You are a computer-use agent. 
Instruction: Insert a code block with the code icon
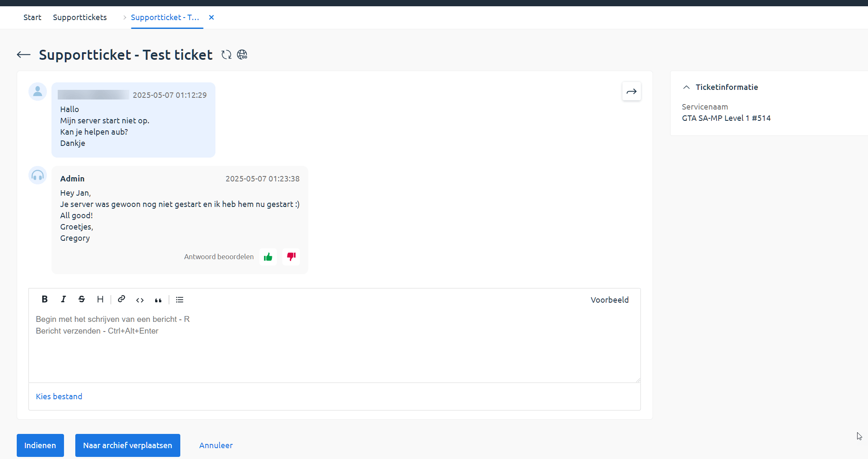140,300
